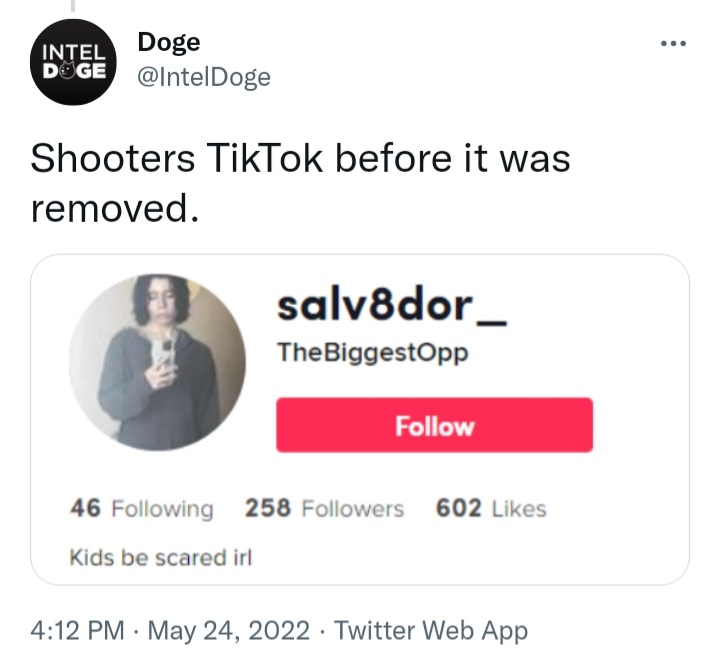Click the thread connector line above avatar

pyautogui.click(x=73, y=6)
